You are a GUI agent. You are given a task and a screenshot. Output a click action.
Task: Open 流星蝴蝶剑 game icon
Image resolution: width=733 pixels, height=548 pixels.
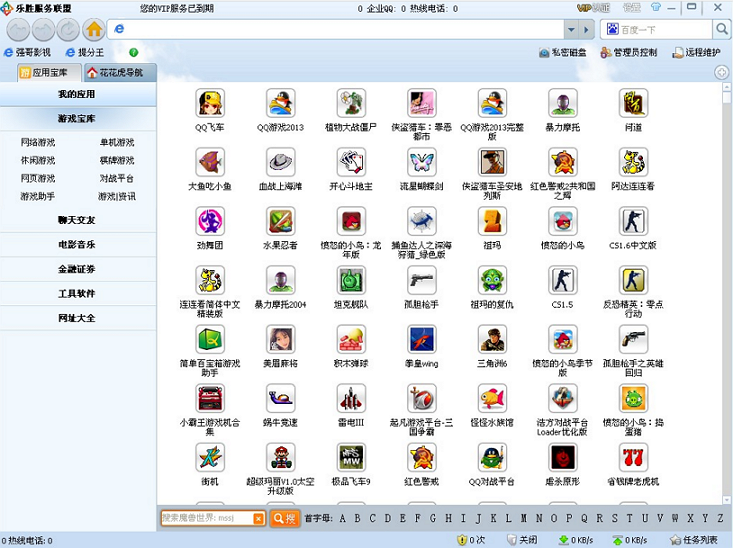coord(422,162)
